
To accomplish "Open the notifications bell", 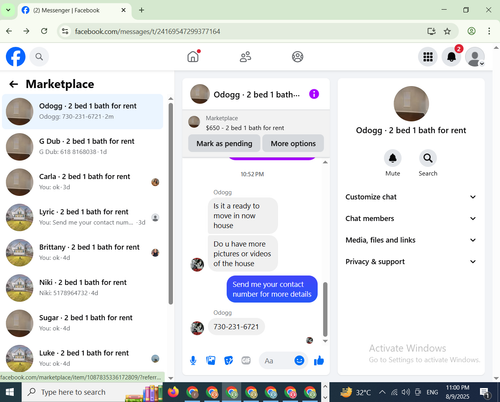I will (x=451, y=57).
